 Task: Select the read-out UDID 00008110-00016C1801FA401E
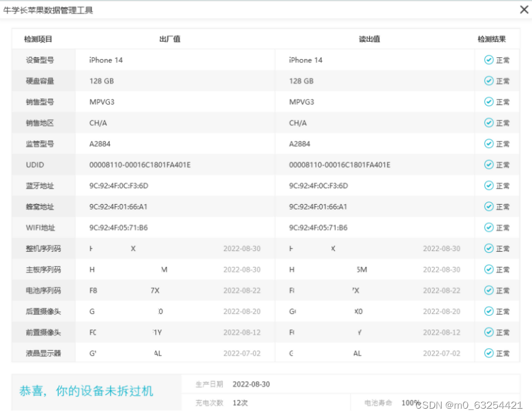(x=339, y=164)
